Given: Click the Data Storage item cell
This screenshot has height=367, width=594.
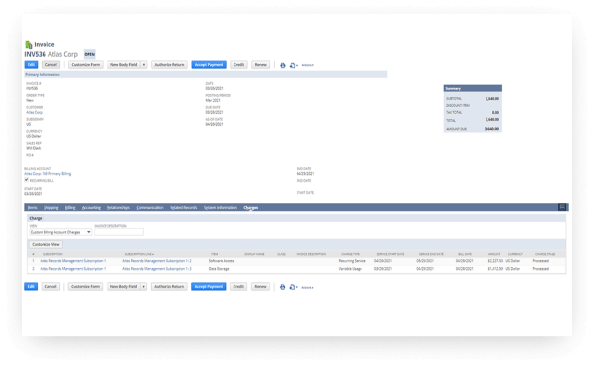Looking at the screenshot, I should pyautogui.click(x=219, y=269).
